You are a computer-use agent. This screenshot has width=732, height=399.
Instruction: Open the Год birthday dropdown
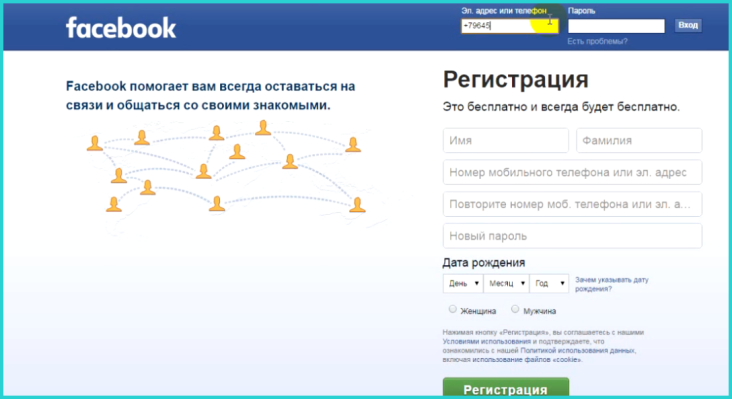[x=549, y=283]
